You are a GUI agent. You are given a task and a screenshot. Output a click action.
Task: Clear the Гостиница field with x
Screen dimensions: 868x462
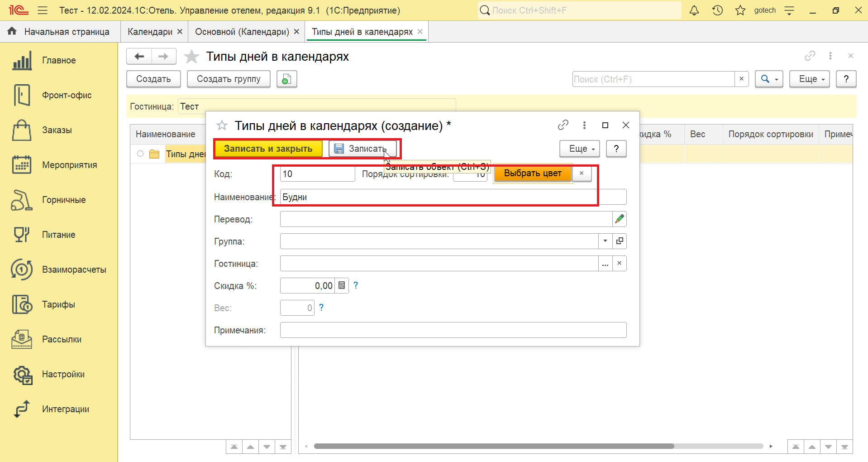620,264
